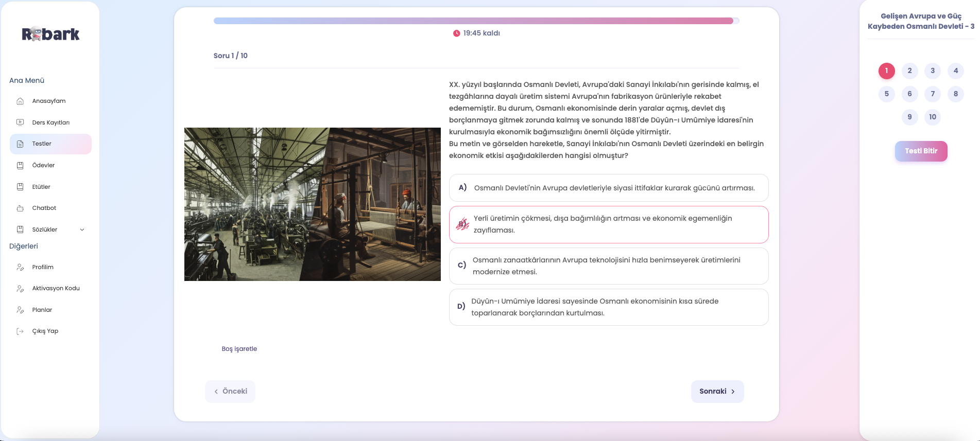
Task: Click the Ders Kayıtları video icon
Action: [x=20, y=122]
